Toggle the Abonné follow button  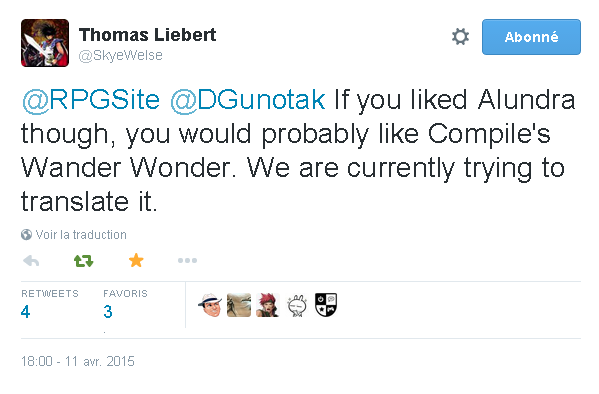[x=531, y=37]
